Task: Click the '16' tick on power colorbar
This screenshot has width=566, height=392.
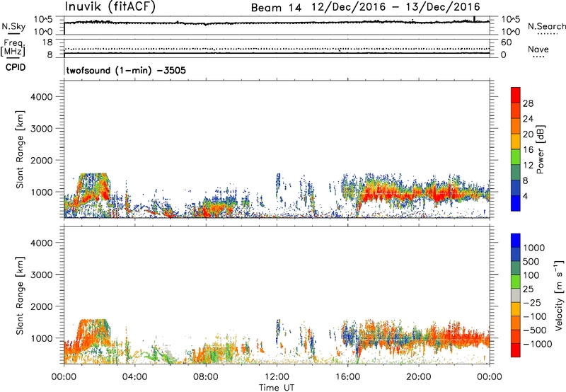Action: (528, 150)
